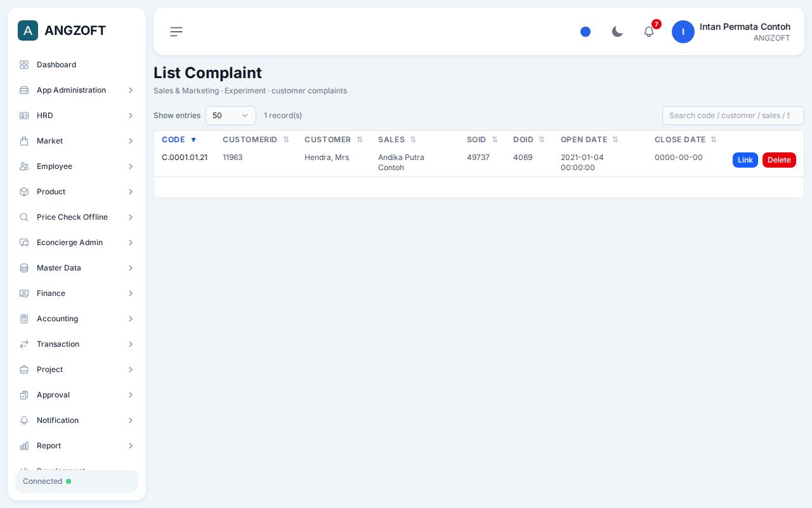Expand the Project menu chevron
Image resolution: width=812 pixels, height=508 pixels.
[131, 370]
